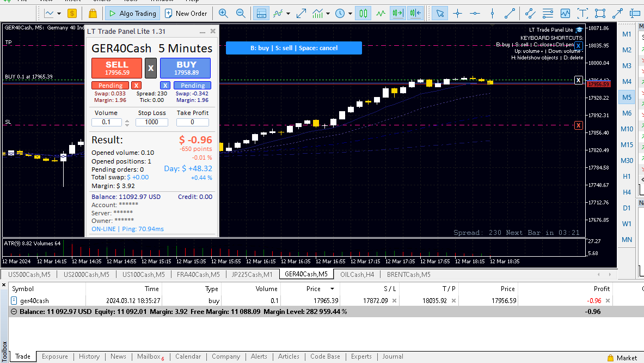Open chart templates icon
The image size is (644, 363).
tap(317, 14)
